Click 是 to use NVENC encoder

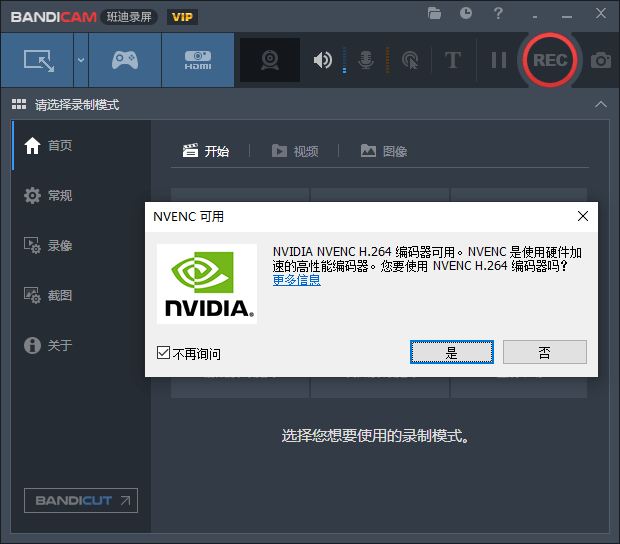pos(452,352)
